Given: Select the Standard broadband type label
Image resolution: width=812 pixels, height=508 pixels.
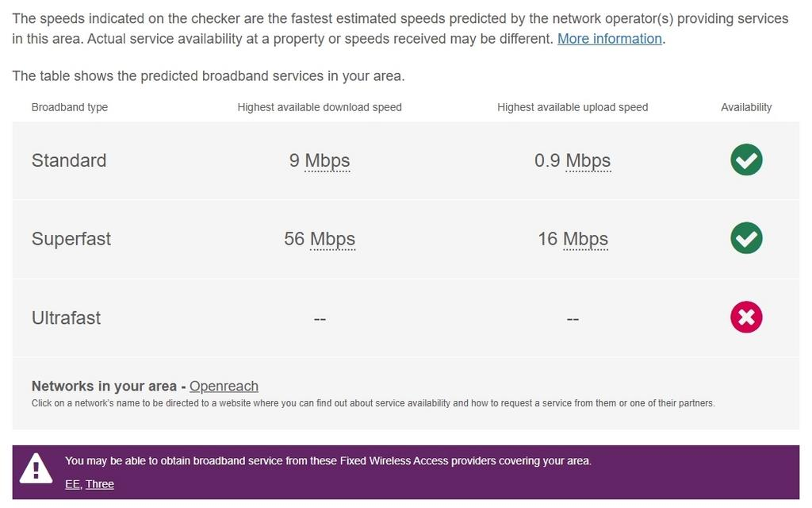Looking at the screenshot, I should [69, 160].
